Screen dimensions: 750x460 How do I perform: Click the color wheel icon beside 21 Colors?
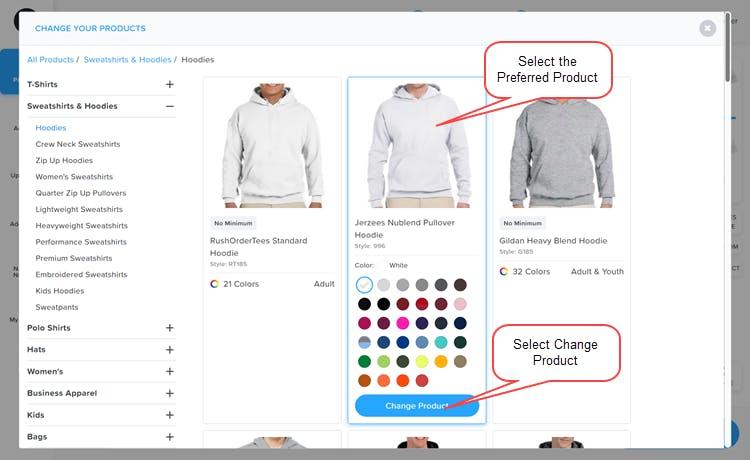point(214,284)
